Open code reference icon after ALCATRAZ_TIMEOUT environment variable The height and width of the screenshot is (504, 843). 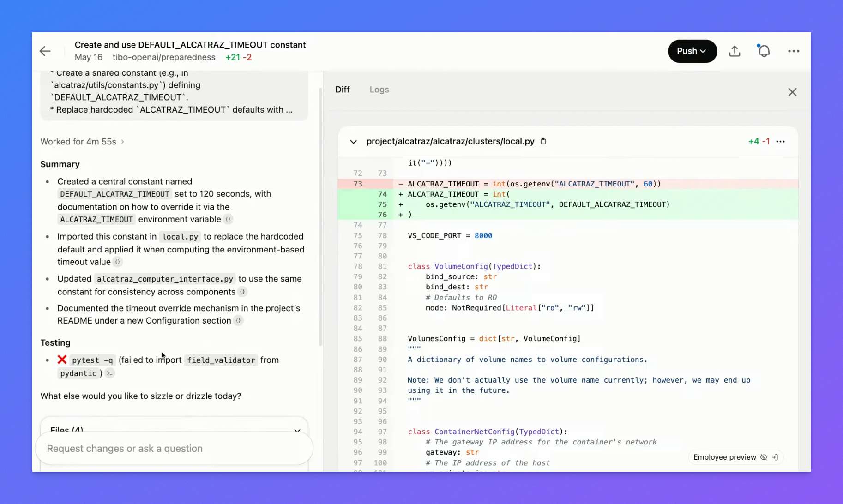[x=228, y=220]
